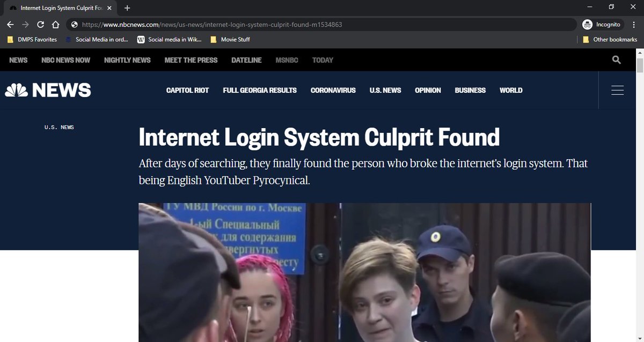Click the site search magnifier icon
The image size is (644, 342).
click(x=616, y=60)
